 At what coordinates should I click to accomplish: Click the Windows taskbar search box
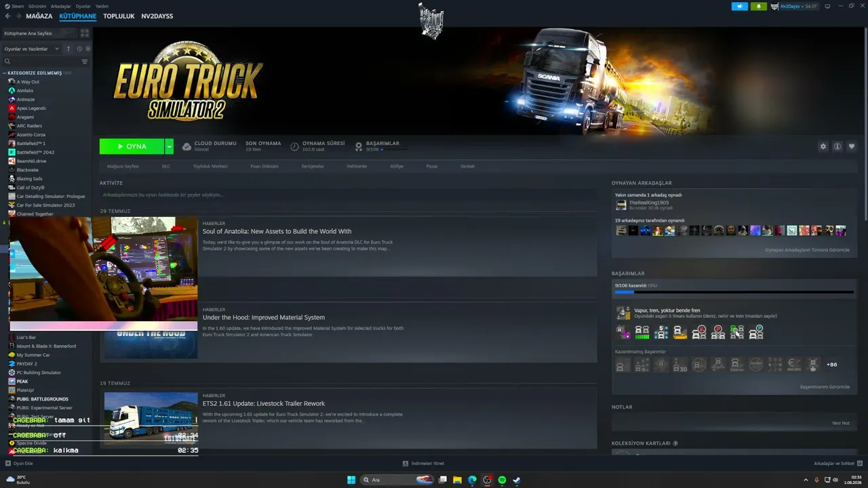[397, 480]
